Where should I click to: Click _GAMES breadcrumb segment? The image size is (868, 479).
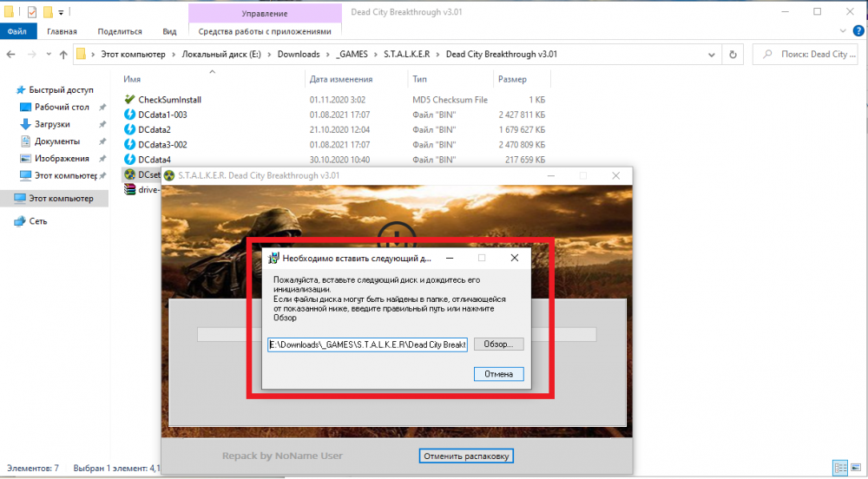[352, 54]
